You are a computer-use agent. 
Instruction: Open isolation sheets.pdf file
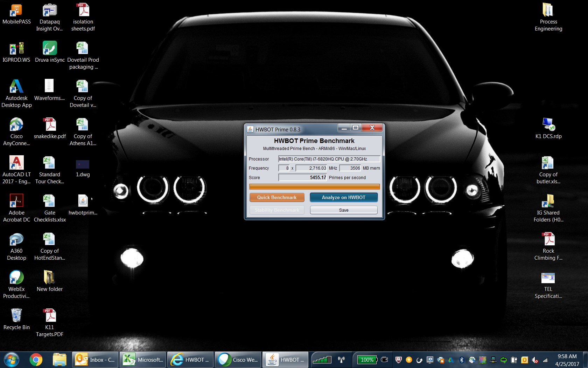[83, 18]
